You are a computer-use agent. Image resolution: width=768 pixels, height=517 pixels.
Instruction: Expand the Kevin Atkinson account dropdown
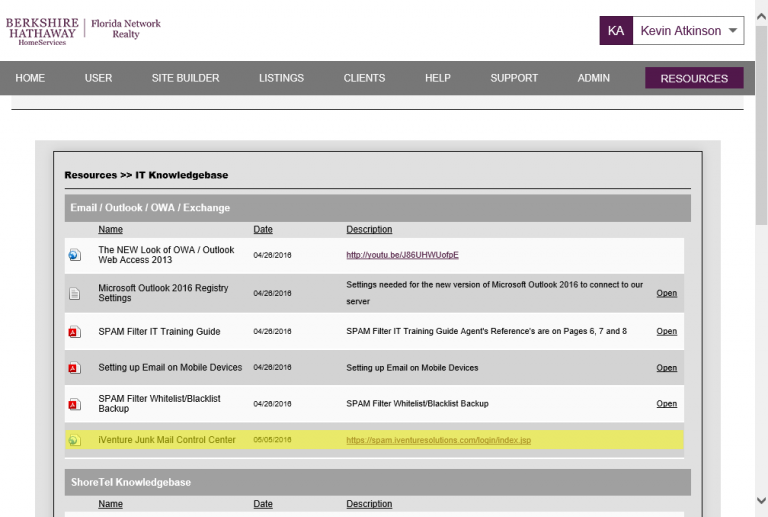coord(733,30)
